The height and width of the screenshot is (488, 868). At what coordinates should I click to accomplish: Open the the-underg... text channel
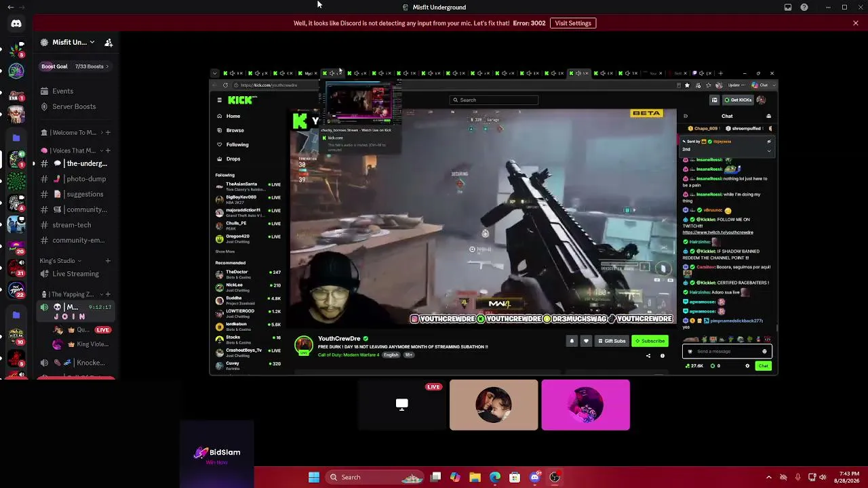coord(76,163)
